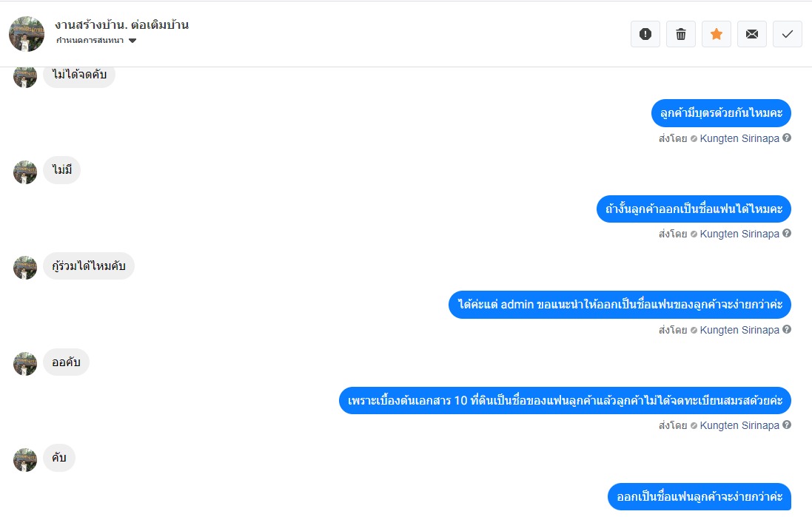This screenshot has height=517, width=812.
Task: Select the customer avatar beside กู้ร่วมได้ไหมคับ
Action: point(25,268)
